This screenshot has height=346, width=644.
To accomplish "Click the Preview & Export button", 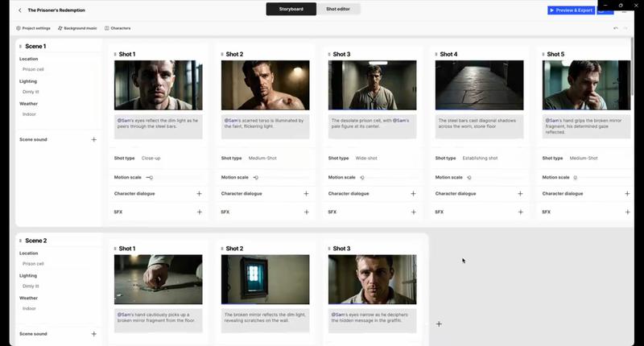I will pos(571,10).
